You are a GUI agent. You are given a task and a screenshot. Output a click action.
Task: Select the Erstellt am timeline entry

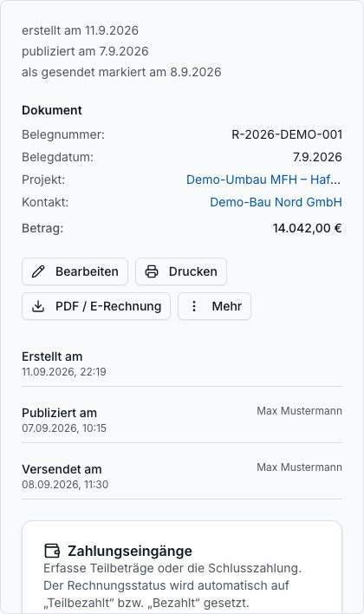click(182, 363)
